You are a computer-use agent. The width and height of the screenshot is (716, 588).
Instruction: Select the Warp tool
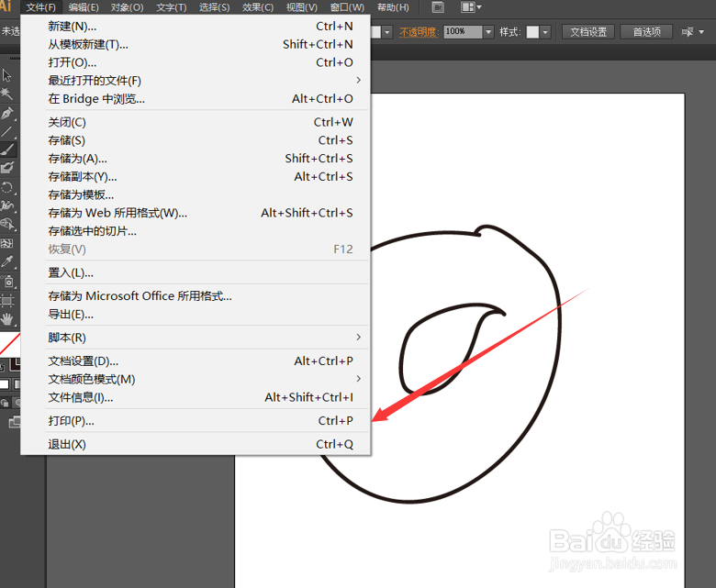tap(6, 205)
